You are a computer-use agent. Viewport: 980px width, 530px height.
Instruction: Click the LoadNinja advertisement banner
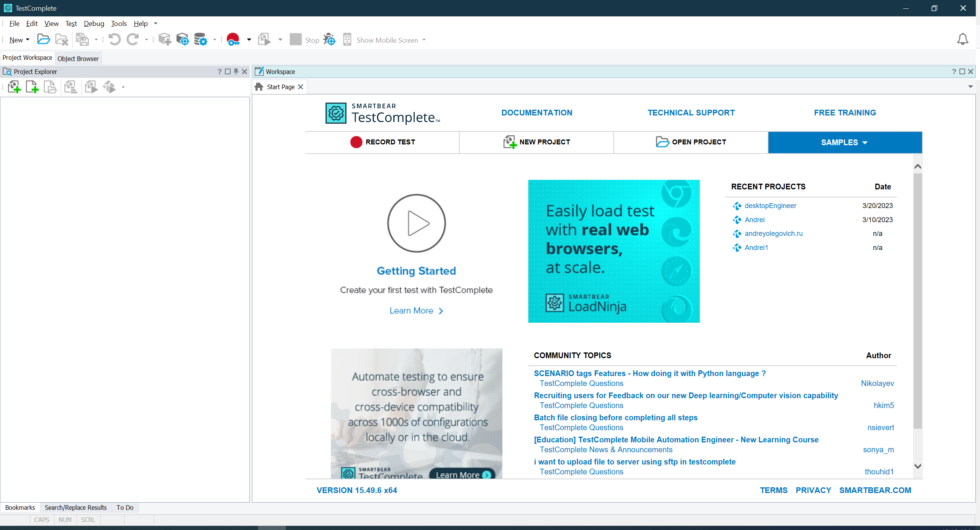[614, 251]
